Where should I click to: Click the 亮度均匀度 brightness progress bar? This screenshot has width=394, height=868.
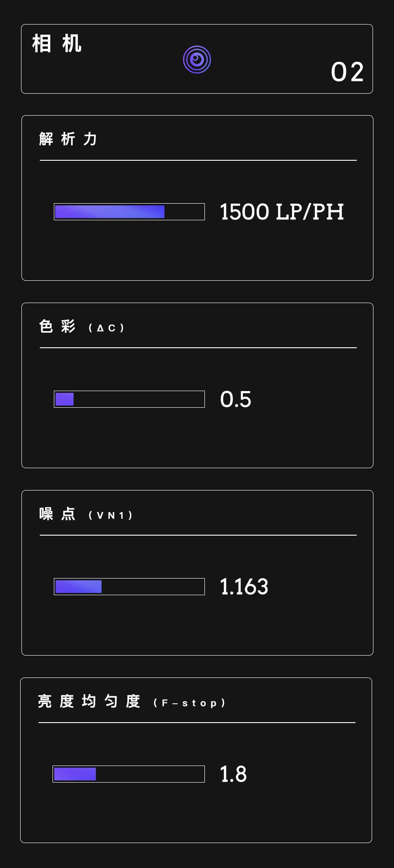tap(129, 774)
